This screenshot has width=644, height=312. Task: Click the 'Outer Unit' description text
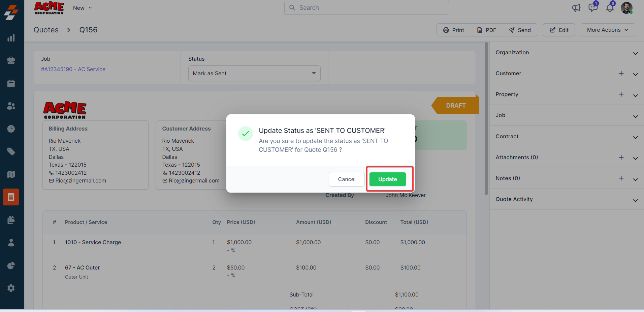click(76, 277)
